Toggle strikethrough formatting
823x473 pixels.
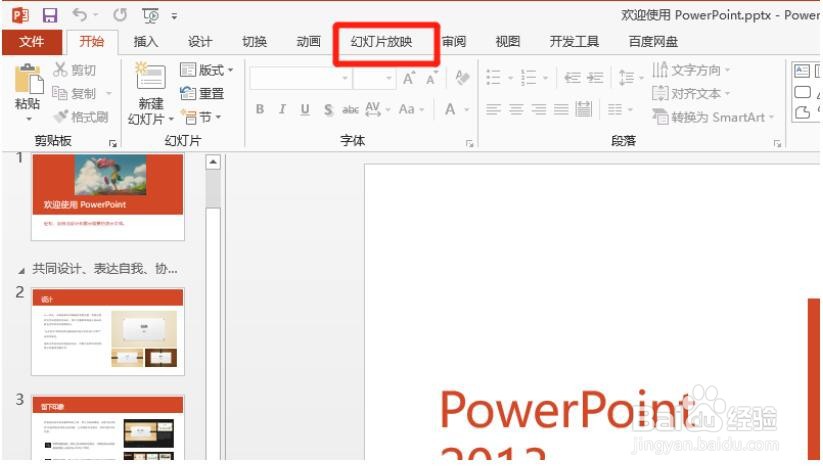351,109
